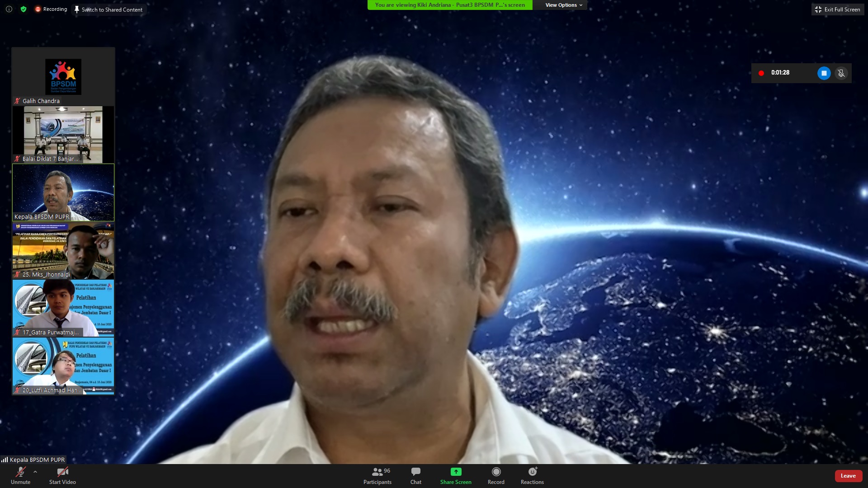Click the Share Screen icon

(x=456, y=472)
